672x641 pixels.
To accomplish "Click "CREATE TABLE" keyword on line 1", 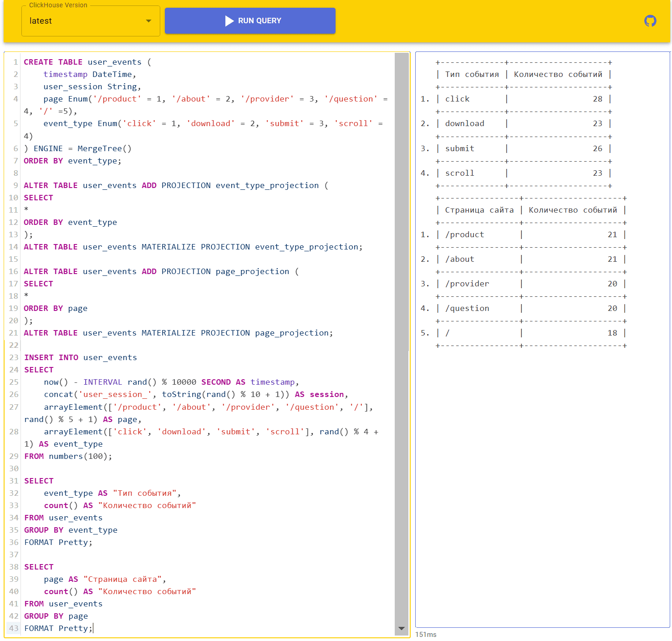I will point(53,62).
